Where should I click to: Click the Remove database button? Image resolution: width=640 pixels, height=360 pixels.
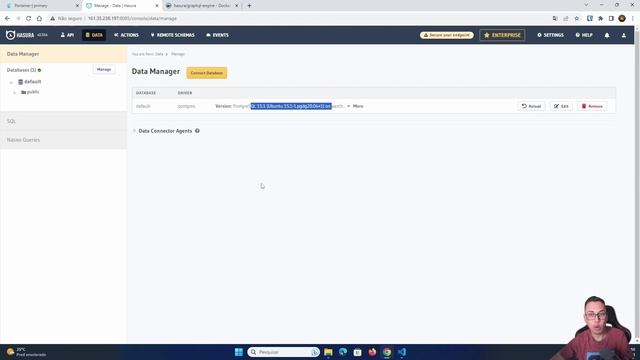[592, 106]
